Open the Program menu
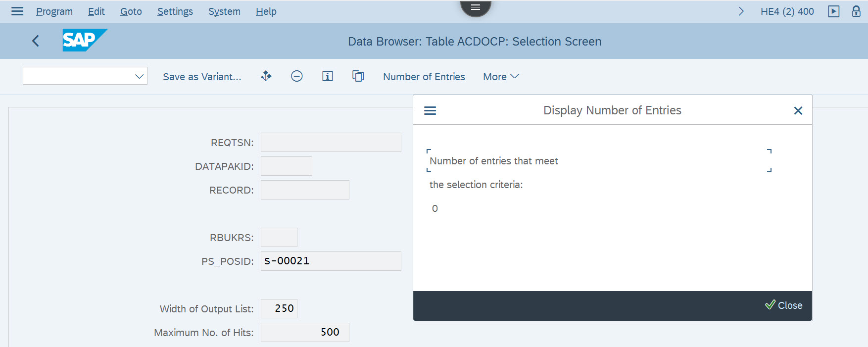 (x=54, y=11)
